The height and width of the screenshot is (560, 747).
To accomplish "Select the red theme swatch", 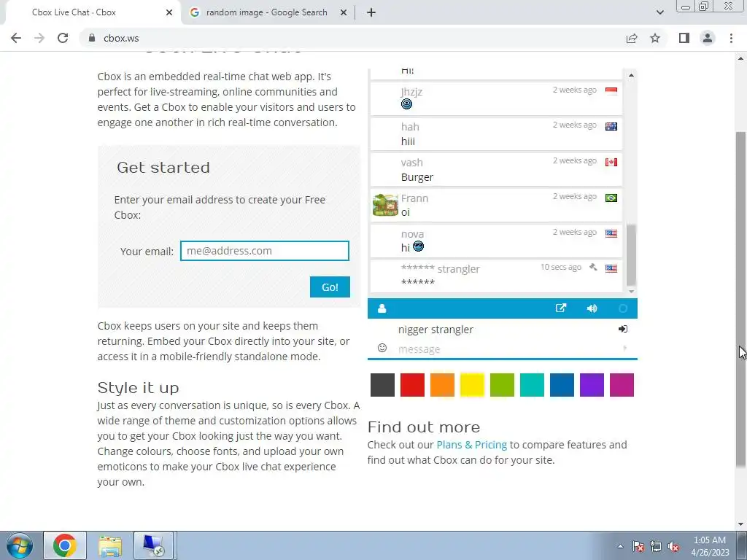I will click(x=412, y=385).
